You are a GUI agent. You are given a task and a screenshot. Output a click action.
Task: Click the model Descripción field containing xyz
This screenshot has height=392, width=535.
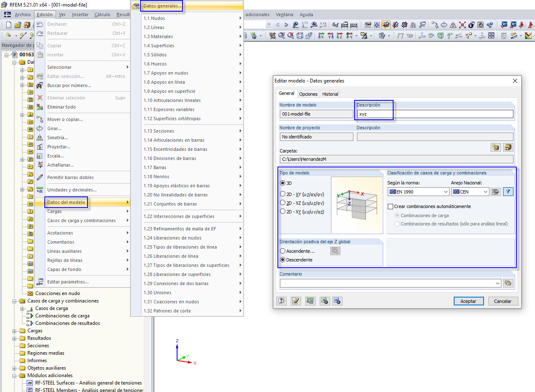[x=435, y=114]
